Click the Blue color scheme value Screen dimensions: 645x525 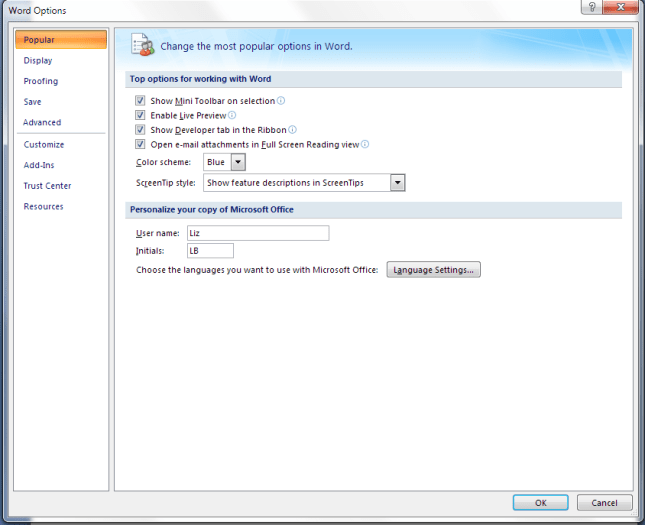217,162
